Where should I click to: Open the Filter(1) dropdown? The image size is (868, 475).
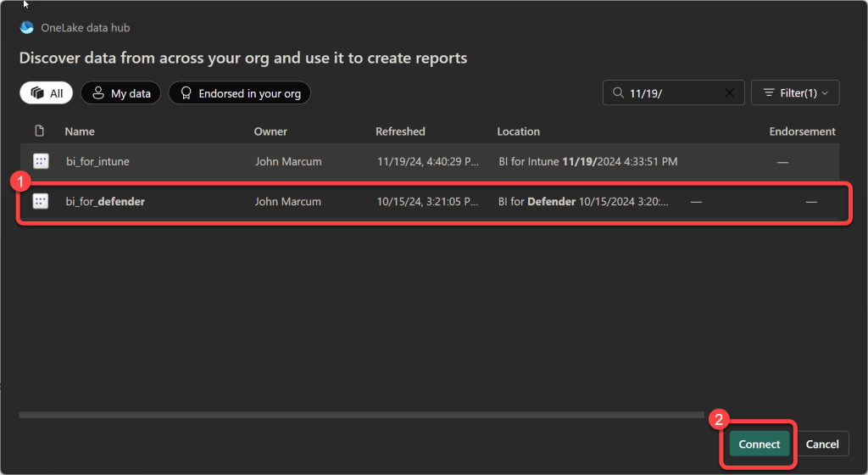[795, 92]
